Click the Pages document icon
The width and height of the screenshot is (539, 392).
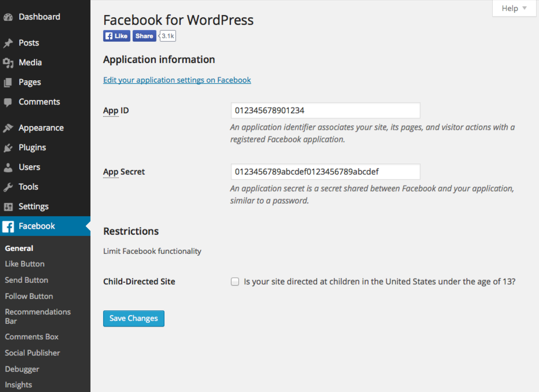pyautogui.click(x=8, y=82)
